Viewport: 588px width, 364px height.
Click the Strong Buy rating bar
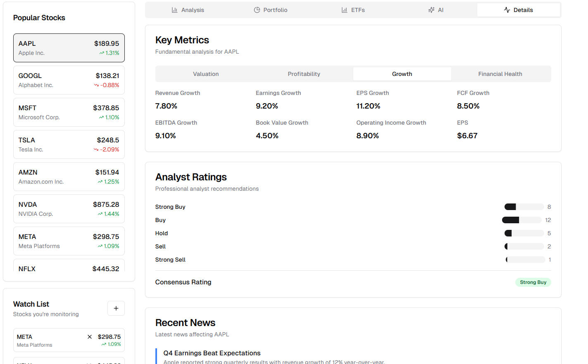tap(524, 207)
